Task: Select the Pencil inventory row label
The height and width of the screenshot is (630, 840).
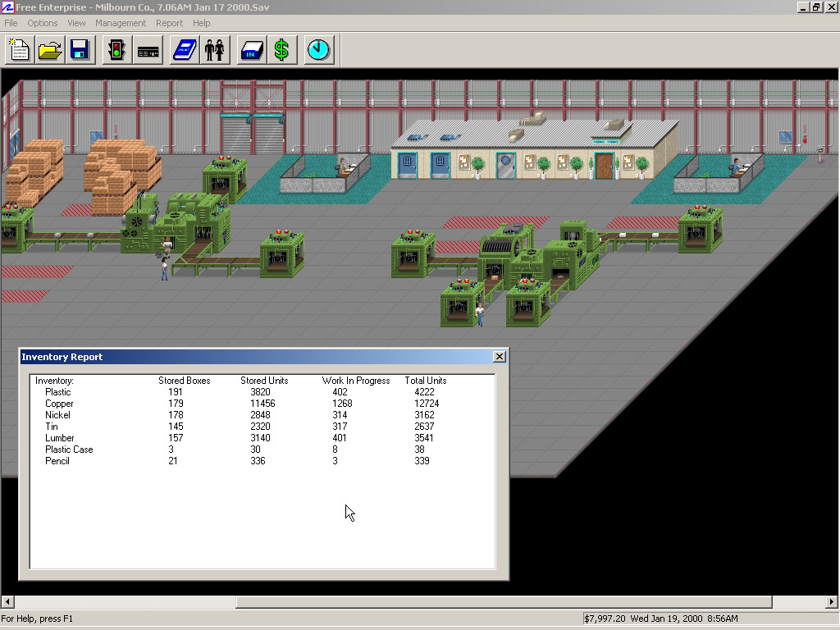Action: [x=57, y=461]
